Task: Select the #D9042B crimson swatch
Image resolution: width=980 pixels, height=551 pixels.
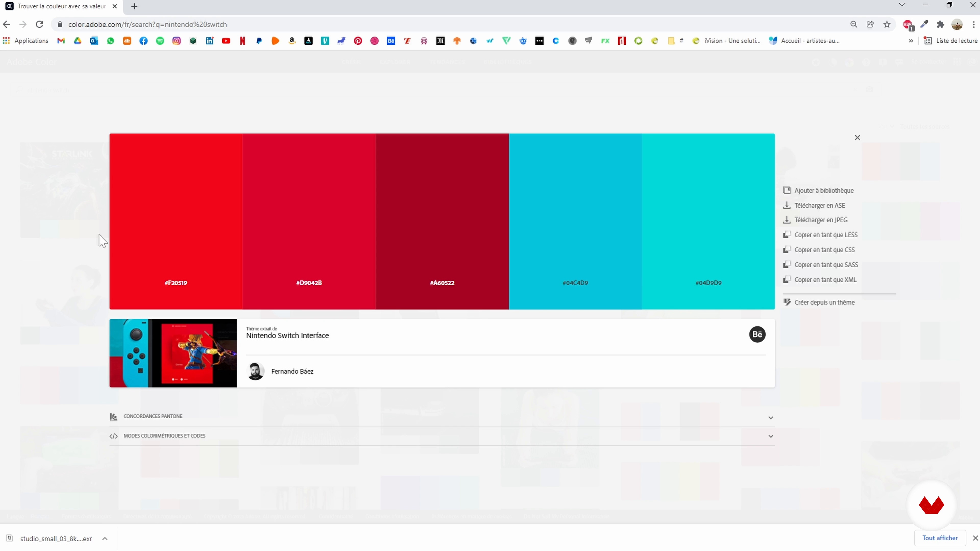Action: click(309, 221)
